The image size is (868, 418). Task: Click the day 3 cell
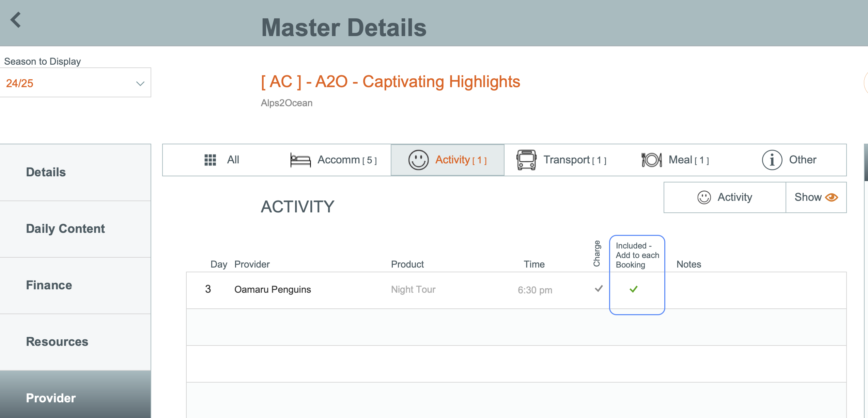coord(208,289)
